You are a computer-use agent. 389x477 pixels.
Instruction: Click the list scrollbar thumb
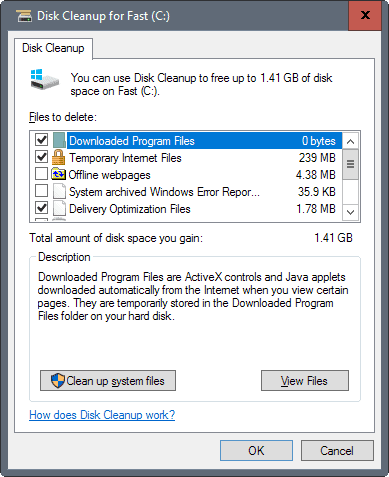[350, 164]
